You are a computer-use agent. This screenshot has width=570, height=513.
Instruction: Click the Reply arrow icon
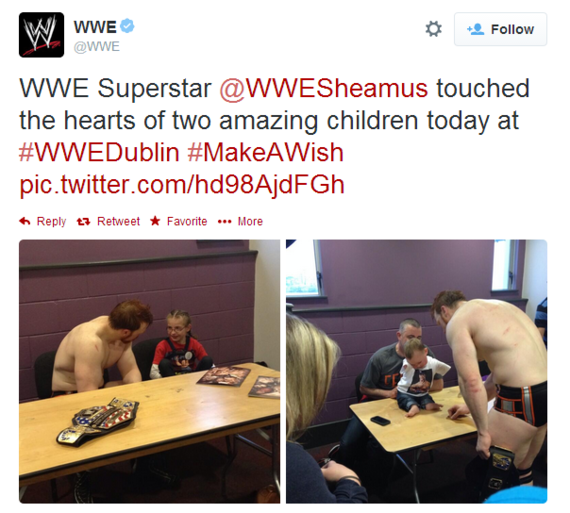point(25,221)
